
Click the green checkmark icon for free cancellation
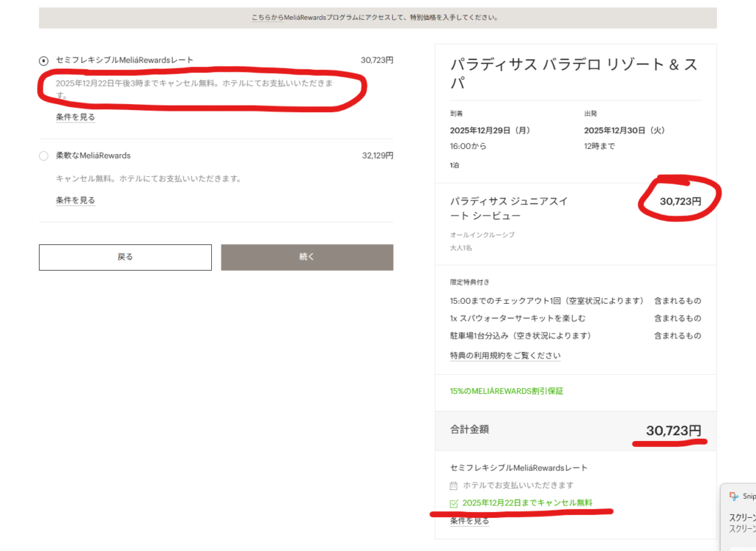click(x=454, y=503)
